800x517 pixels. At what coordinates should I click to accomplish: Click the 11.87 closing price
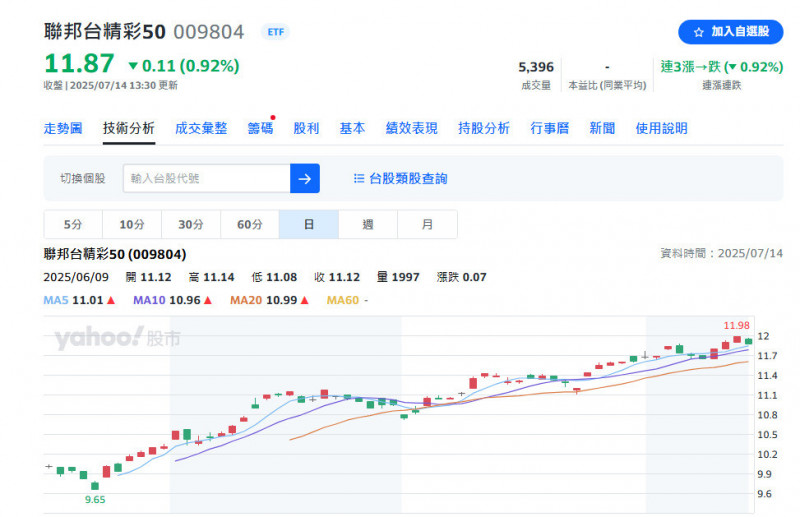pos(80,64)
